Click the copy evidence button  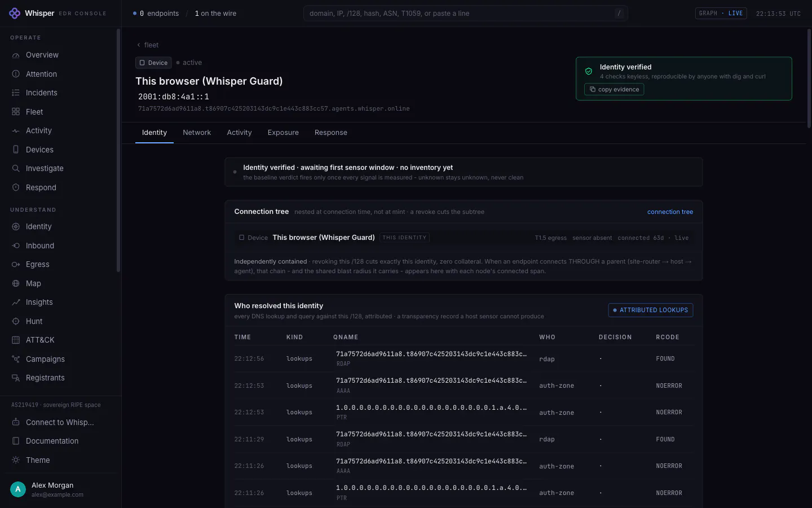point(614,89)
